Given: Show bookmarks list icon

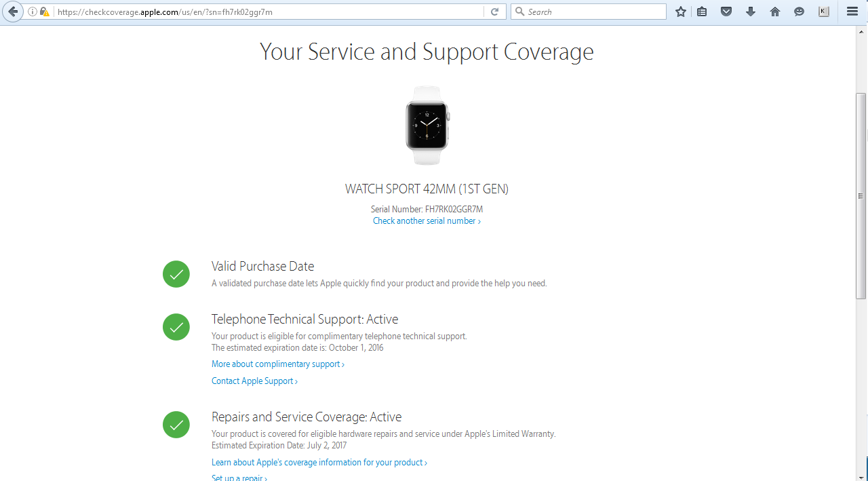Looking at the screenshot, I should click(x=703, y=12).
